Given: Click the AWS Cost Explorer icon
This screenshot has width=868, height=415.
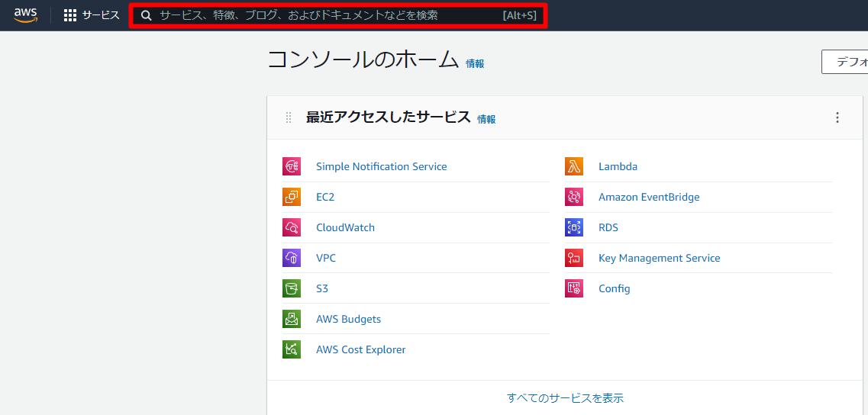Looking at the screenshot, I should 292,349.
